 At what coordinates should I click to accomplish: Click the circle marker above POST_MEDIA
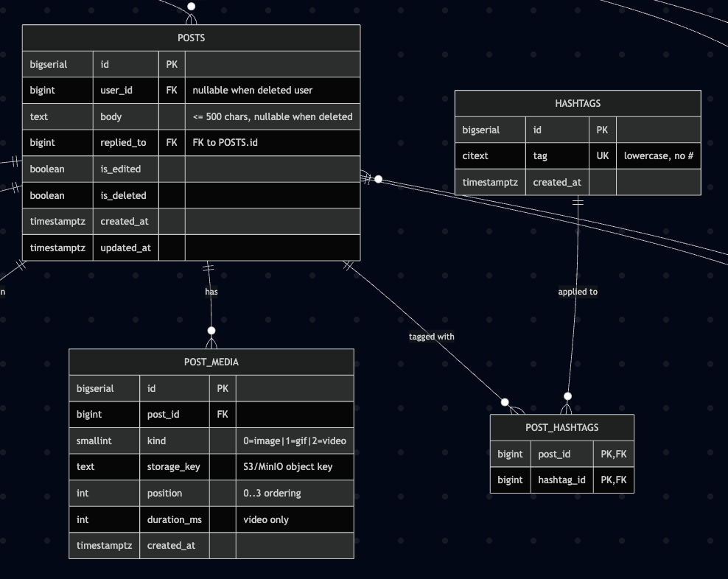211,331
